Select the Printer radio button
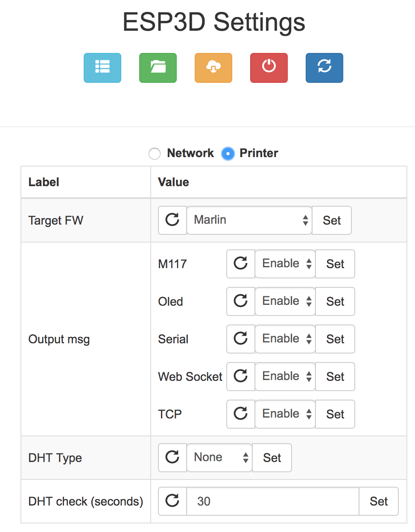Screen dimensions: 415x532 (228, 153)
